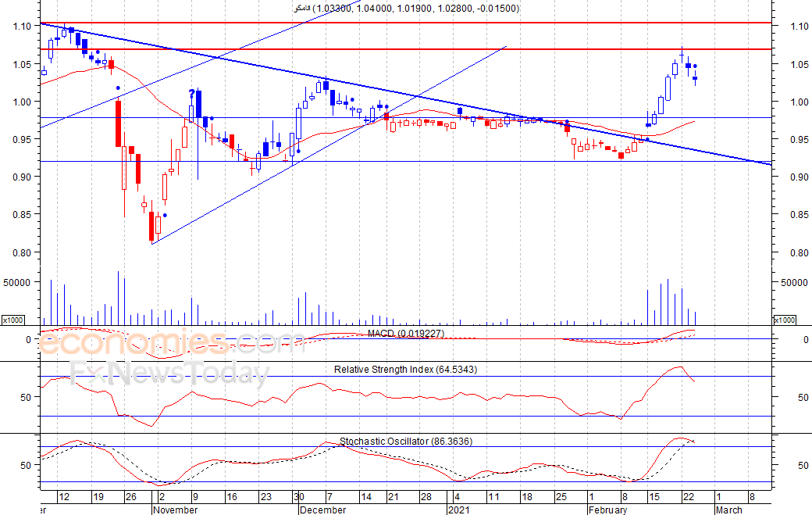The height and width of the screenshot is (515, 812).
Task: Click the 1.00 label on the left axis
Action: pos(23,102)
